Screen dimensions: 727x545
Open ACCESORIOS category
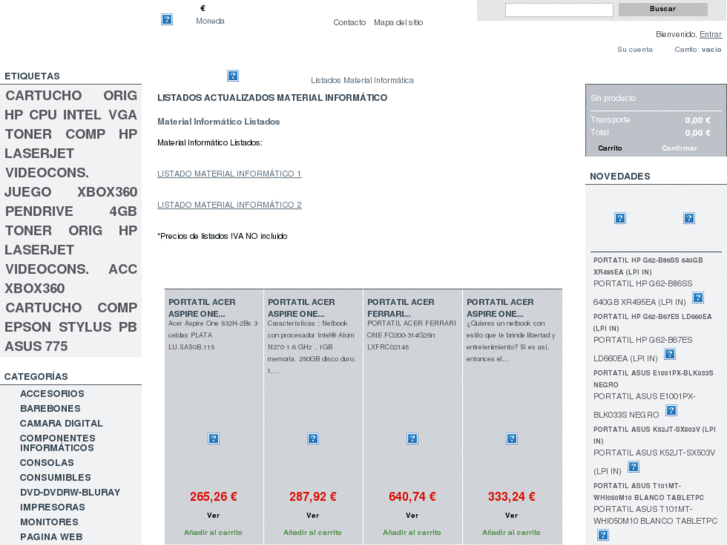tap(52, 394)
